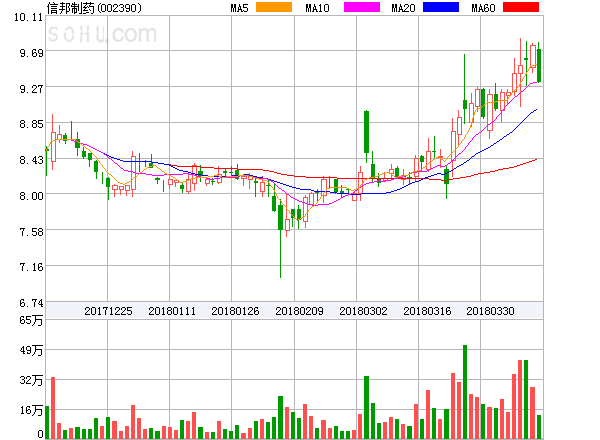
Task: Select the MA60 legend label
Action: coord(483,8)
